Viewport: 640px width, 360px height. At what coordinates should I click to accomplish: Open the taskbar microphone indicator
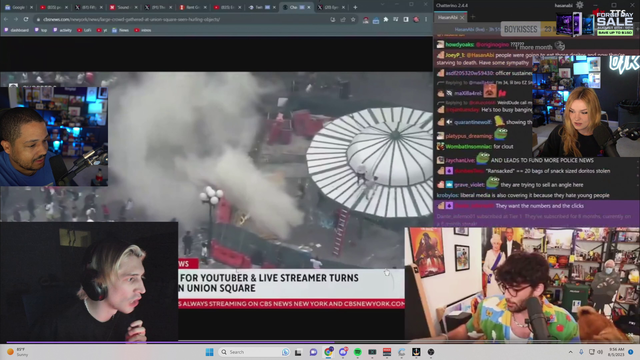581,352
